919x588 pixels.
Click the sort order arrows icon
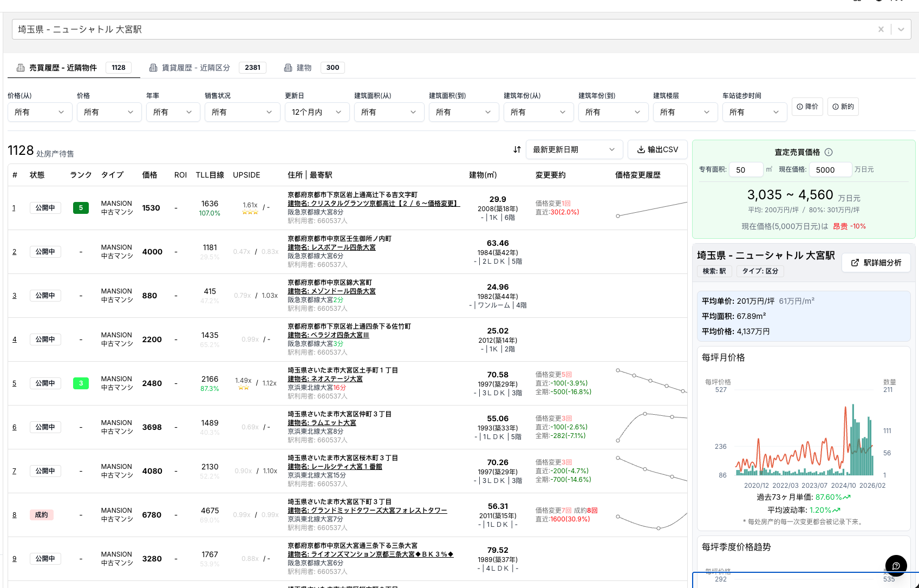517,149
